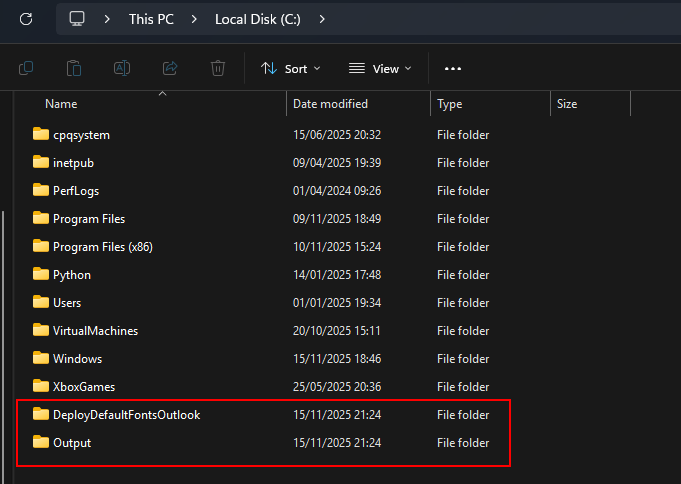Click the Delete trash icon
This screenshot has height=484, width=681.
218,69
